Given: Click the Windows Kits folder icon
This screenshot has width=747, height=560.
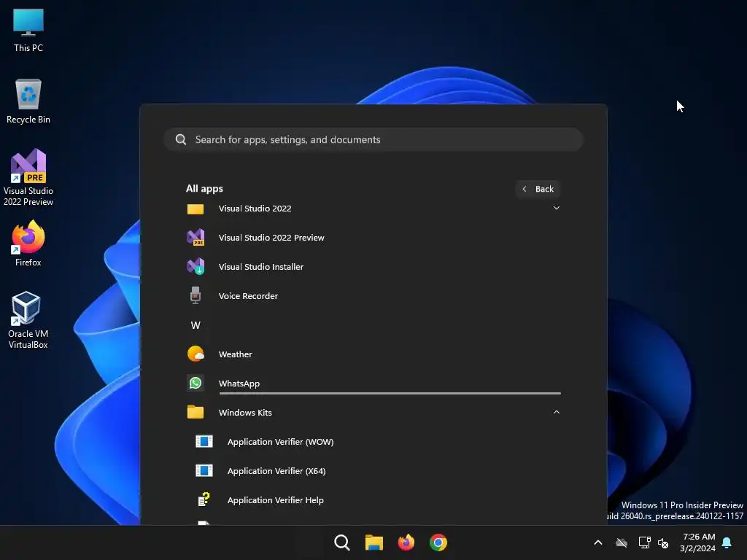Looking at the screenshot, I should tap(196, 413).
